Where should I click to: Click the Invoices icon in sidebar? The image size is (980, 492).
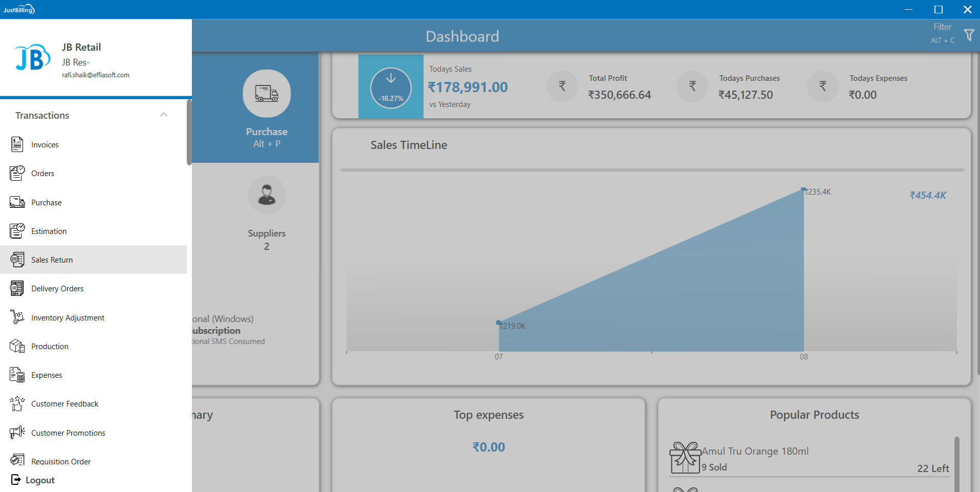tap(17, 145)
